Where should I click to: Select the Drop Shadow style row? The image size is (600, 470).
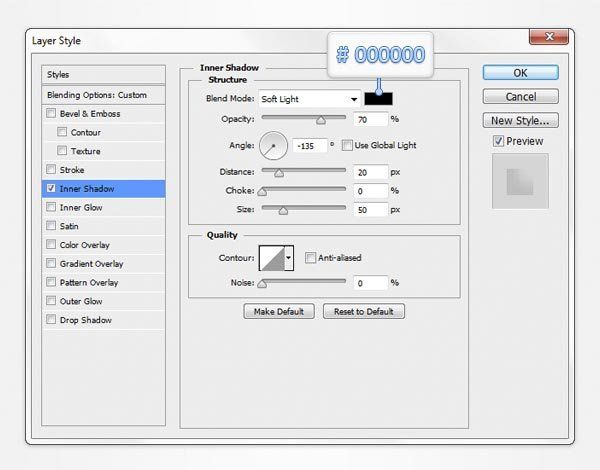pos(103,320)
